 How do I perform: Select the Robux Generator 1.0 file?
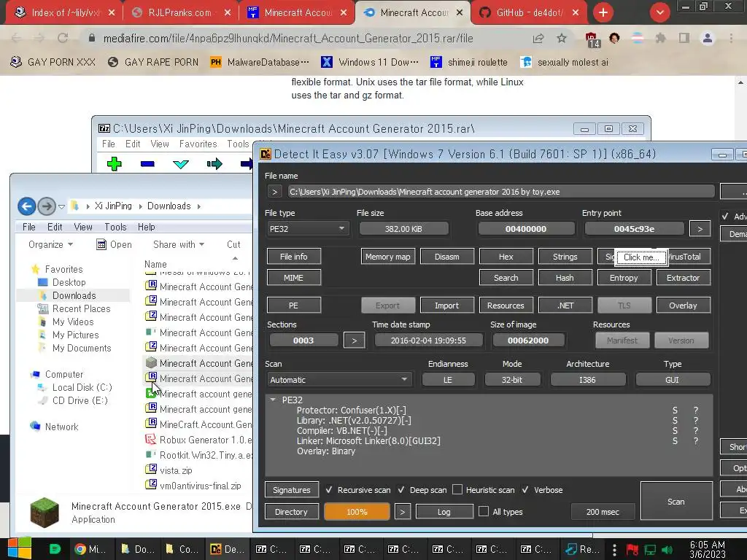(x=199, y=440)
